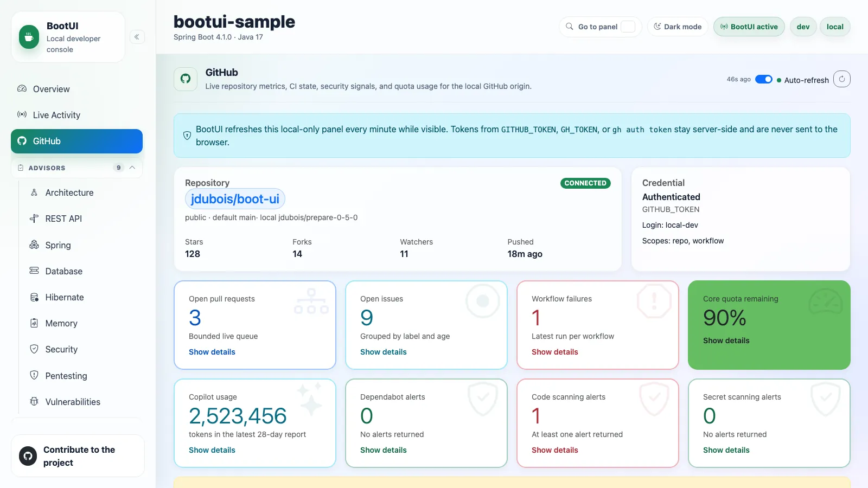Click the Authenticated credential heading
The width and height of the screenshot is (868, 488).
pyautogui.click(x=671, y=197)
